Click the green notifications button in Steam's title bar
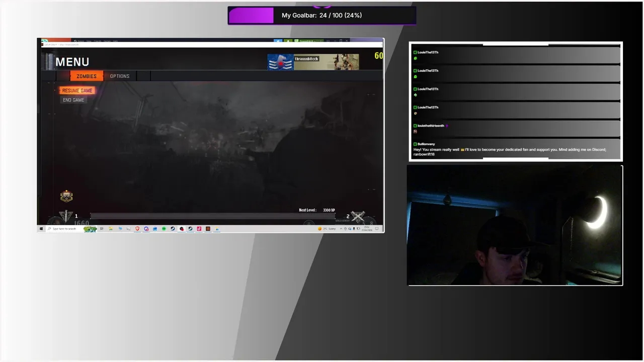Image resolution: width=644 pixels, height=362 pixels. tap(288, 41)
